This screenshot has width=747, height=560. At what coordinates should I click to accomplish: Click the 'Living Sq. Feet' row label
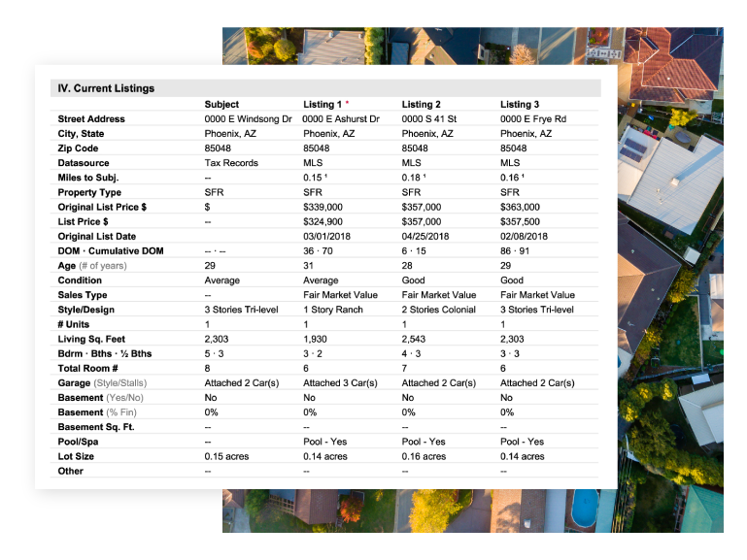click(91, 340)
